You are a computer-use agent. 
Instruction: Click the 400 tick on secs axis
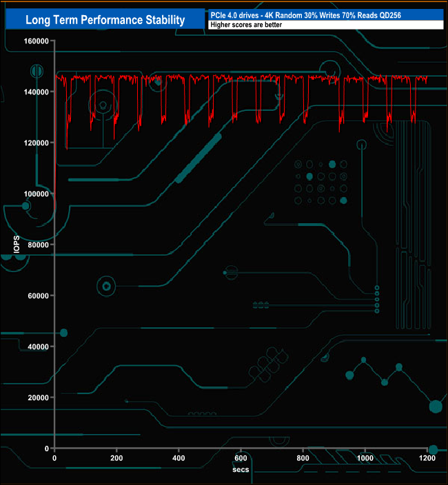(x=179, y=458)
